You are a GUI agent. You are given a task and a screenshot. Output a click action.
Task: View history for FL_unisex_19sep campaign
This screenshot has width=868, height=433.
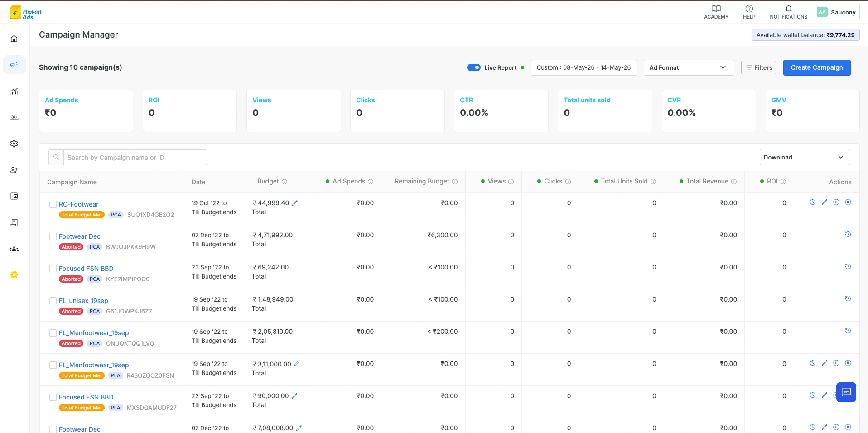click(848, 298)
